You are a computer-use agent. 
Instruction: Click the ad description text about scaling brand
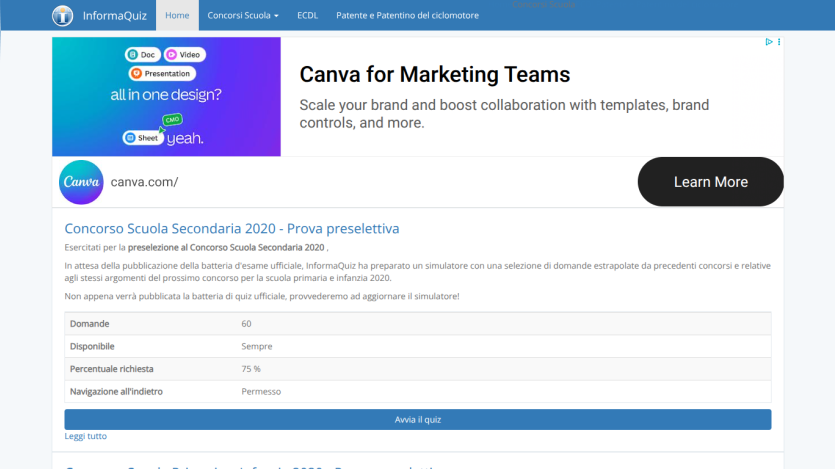[504, 114]
